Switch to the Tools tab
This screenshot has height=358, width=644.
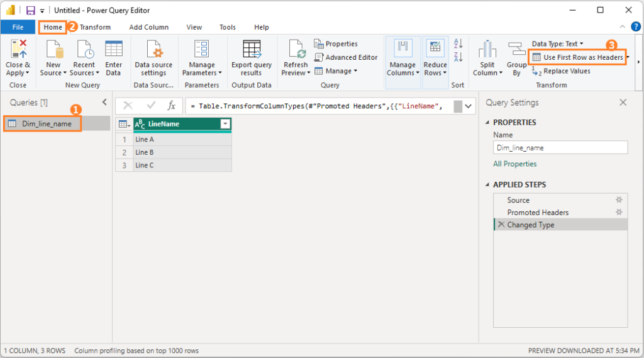228,27
